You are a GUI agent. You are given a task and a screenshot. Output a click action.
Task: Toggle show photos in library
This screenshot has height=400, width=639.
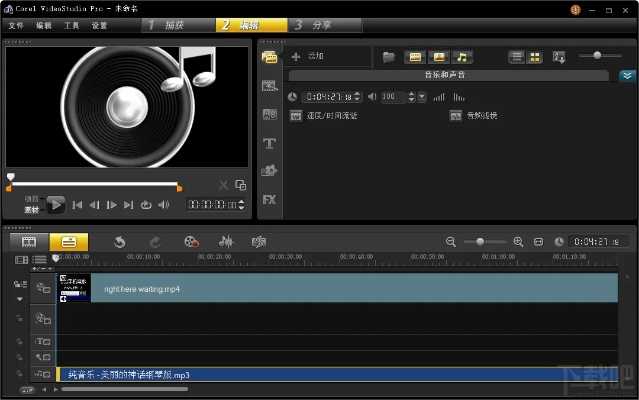[x=438, y=57]
